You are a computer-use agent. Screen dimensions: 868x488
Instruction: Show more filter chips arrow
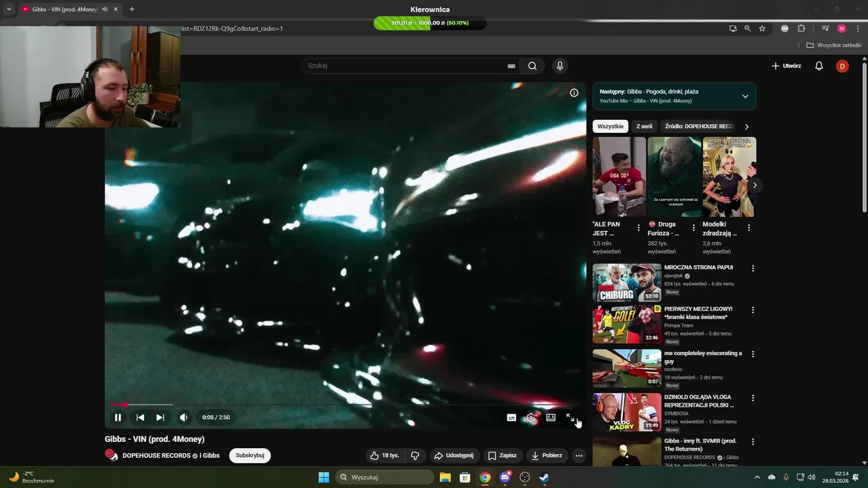tap(747, 126)
